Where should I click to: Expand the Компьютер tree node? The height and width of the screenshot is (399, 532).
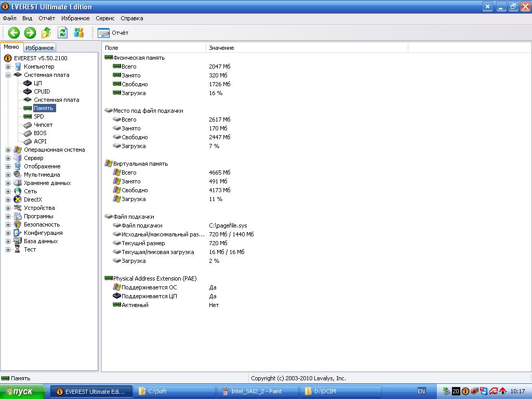pos(8,67)
